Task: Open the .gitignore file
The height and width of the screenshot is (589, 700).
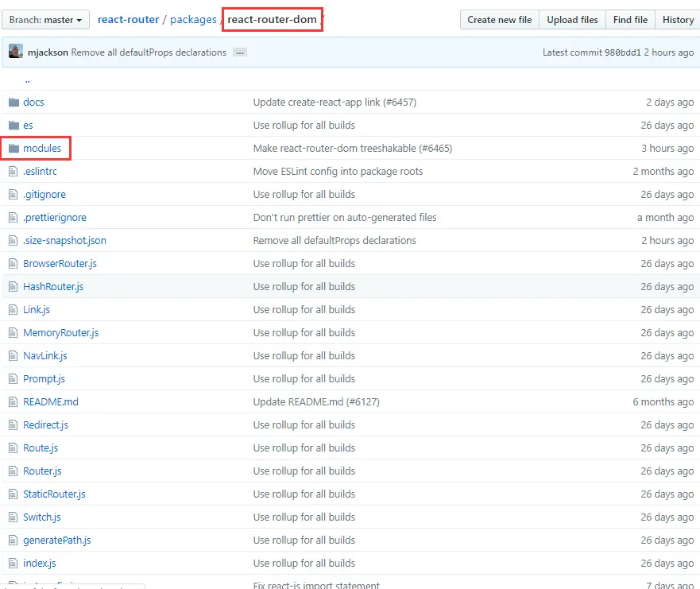Action: click(44, 194)
